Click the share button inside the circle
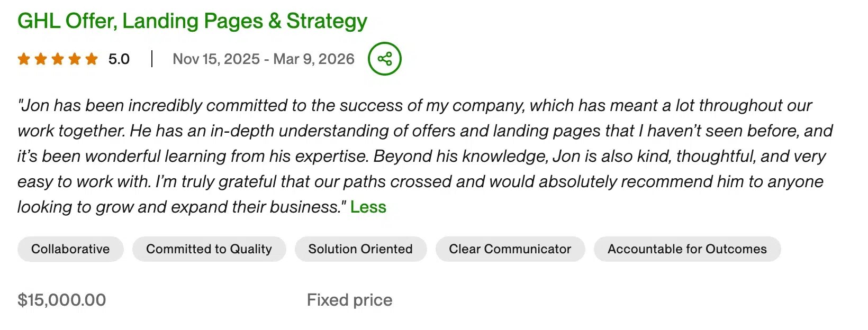 pos(384,59)
